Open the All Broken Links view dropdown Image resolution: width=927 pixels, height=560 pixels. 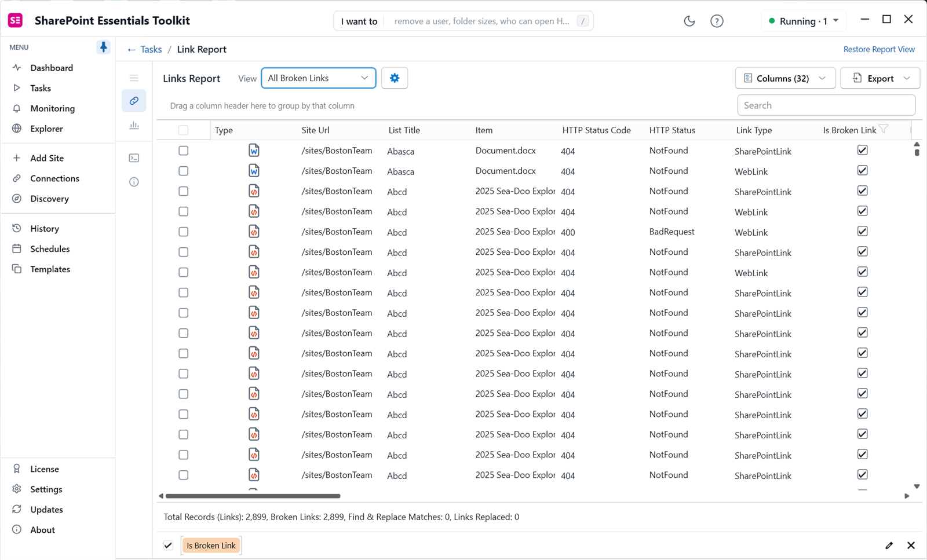pos(319,78)
